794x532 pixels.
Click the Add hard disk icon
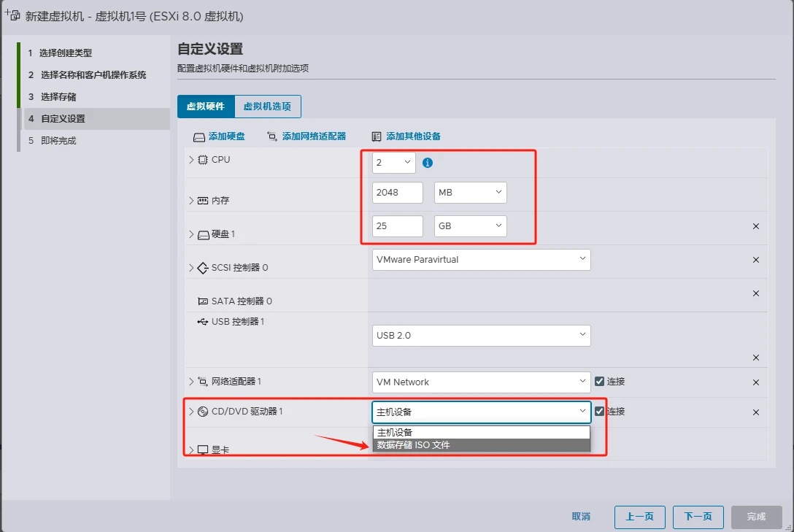[199, 137]
